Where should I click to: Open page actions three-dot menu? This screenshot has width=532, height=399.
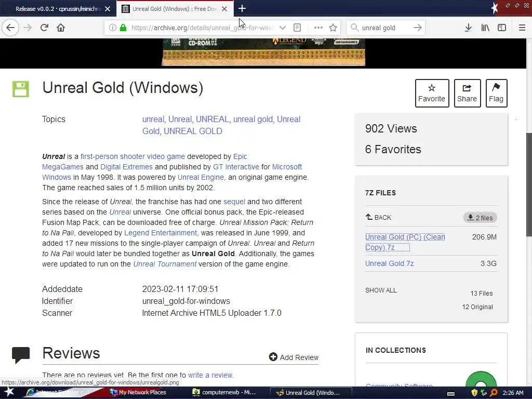(x=318, y=28)
